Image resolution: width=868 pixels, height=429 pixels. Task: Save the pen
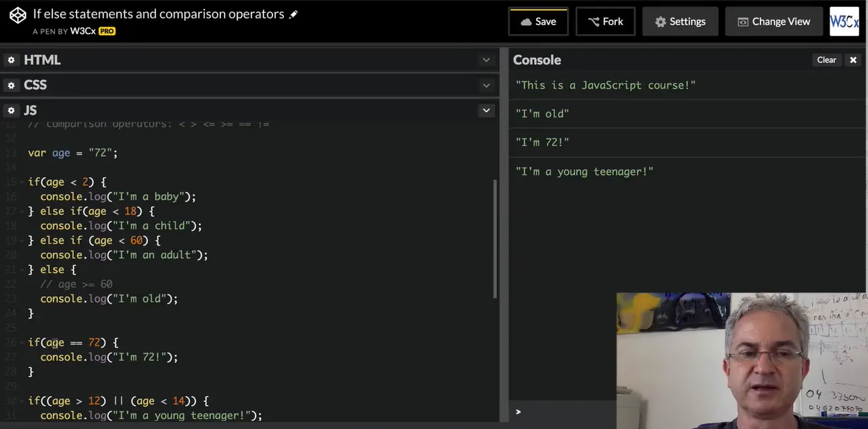pos(538,22)
